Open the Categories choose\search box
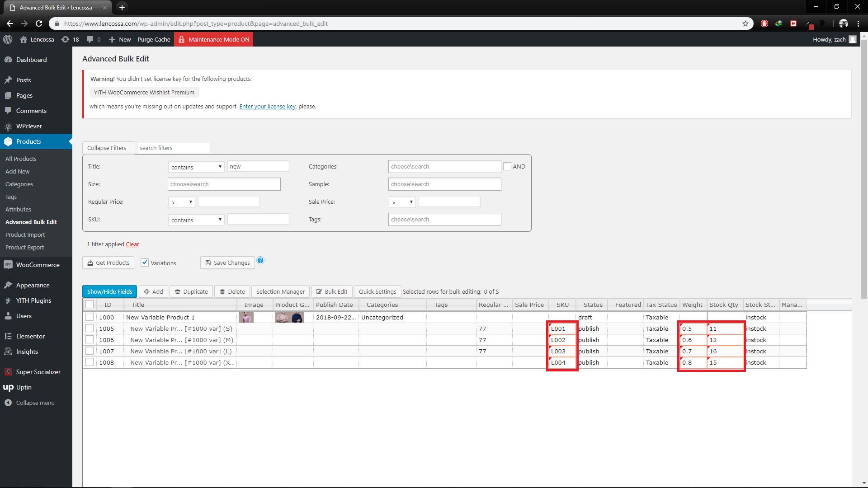Screen dimensions: 868x488 [x=444, y=166]
